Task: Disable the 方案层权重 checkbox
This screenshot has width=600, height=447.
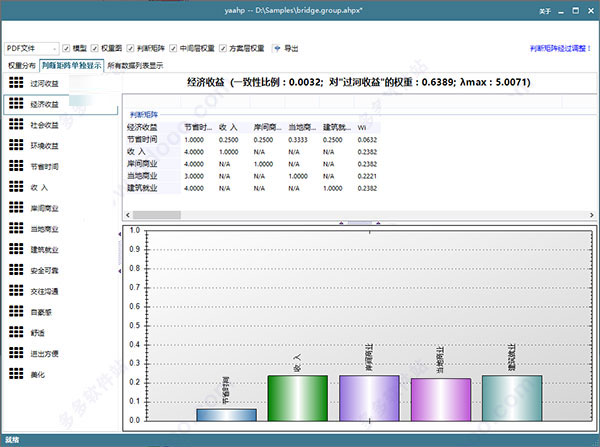Action: tap(223, 48)
